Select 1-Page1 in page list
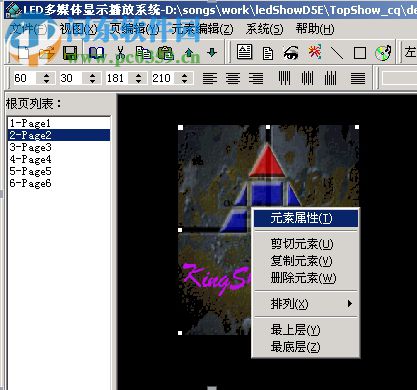417x390 pixels. coord(59,123)
